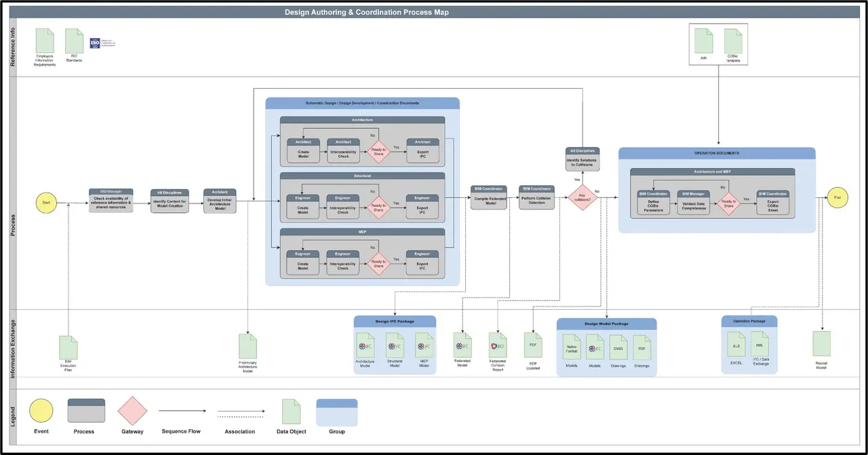Click the Architecture and MEP header bar

[713, 172]
